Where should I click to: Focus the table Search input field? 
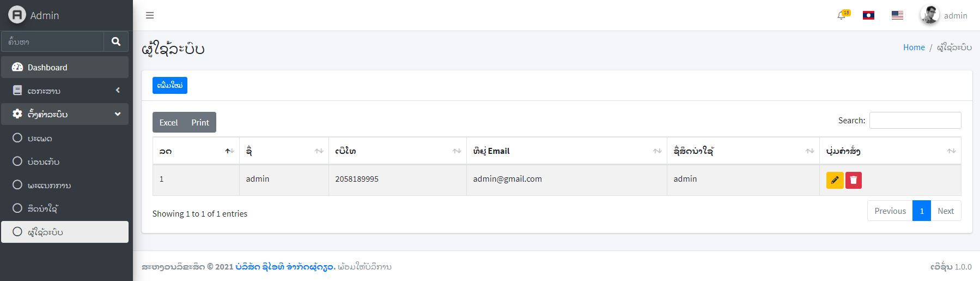point(915,121)
